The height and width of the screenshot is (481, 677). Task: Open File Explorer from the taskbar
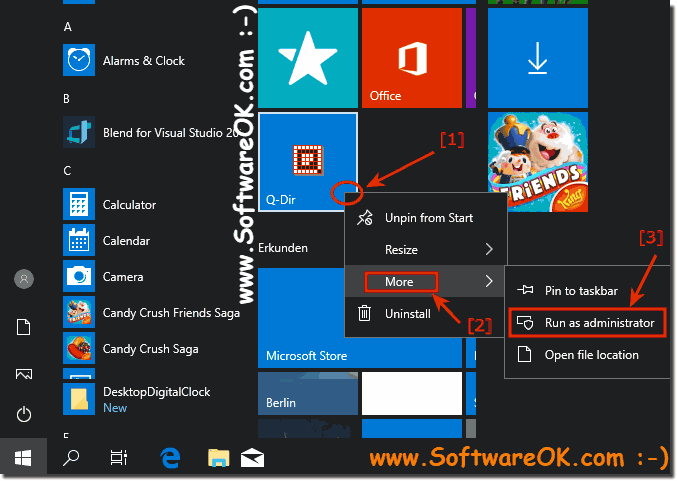[x=218, y=458]
